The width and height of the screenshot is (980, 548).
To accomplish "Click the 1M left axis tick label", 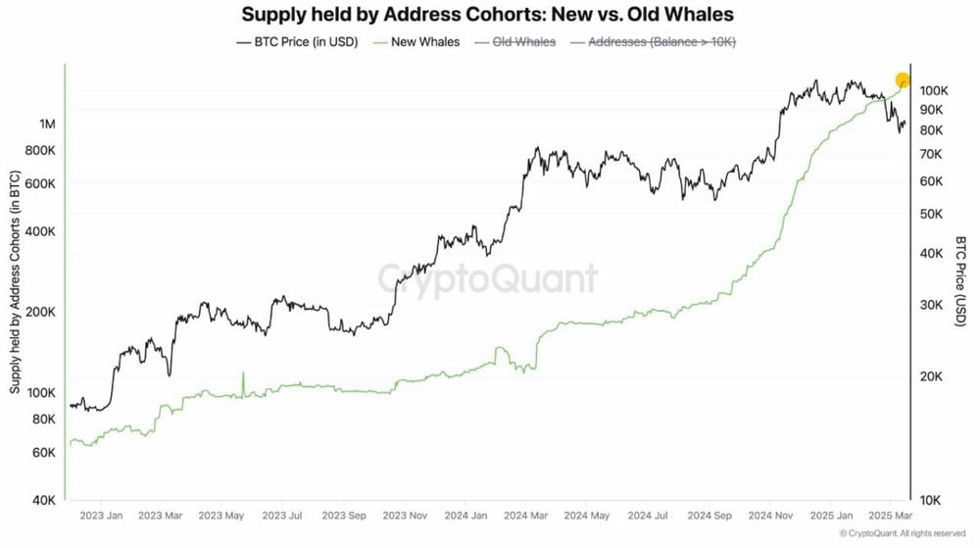I will coord(47,124).
